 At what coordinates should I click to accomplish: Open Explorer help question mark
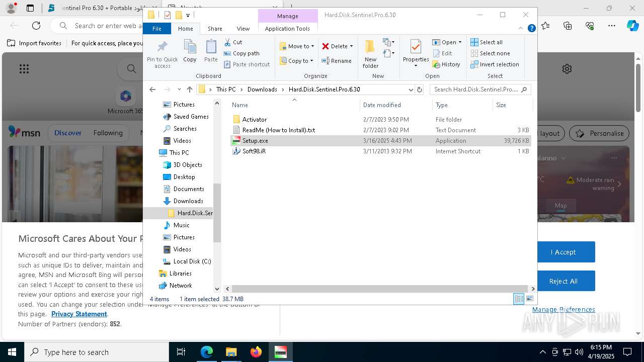531,29
